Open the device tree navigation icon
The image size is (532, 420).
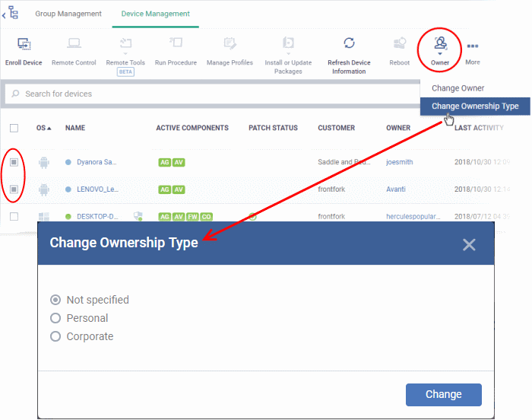pos(13,13)
